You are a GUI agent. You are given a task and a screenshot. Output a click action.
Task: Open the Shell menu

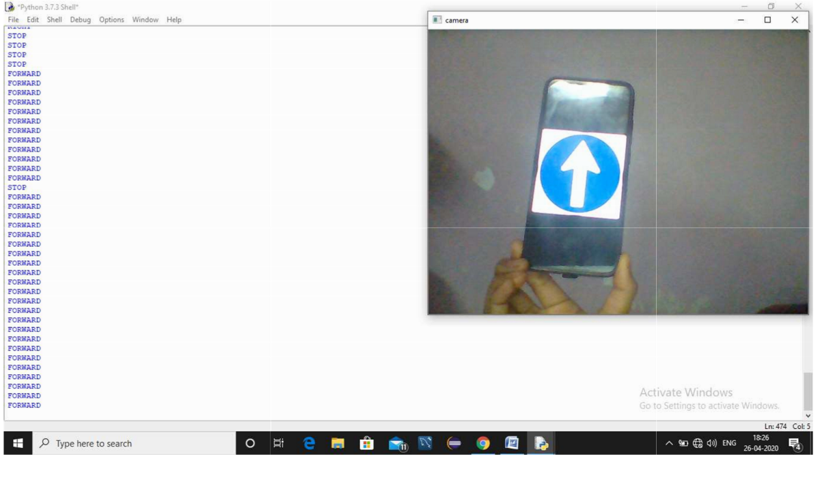[x=55, y=20]
